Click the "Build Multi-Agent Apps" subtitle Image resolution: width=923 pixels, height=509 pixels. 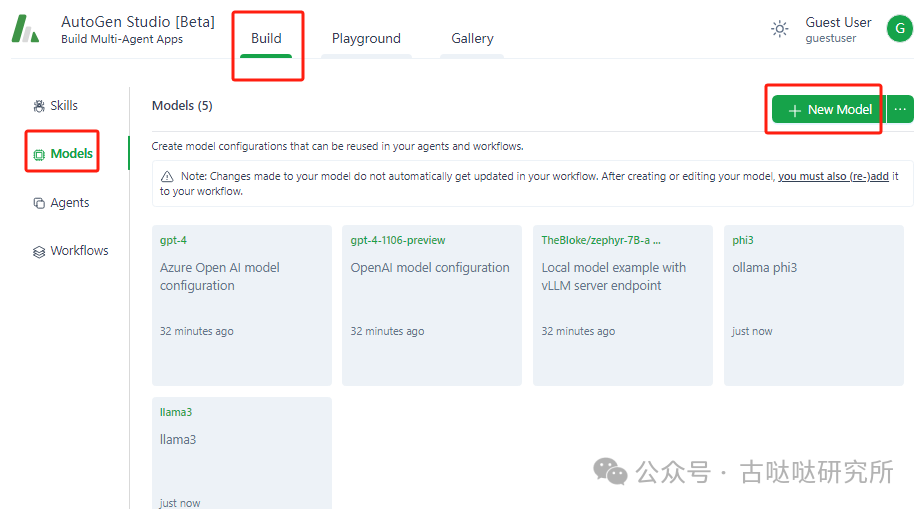point(122,39)
